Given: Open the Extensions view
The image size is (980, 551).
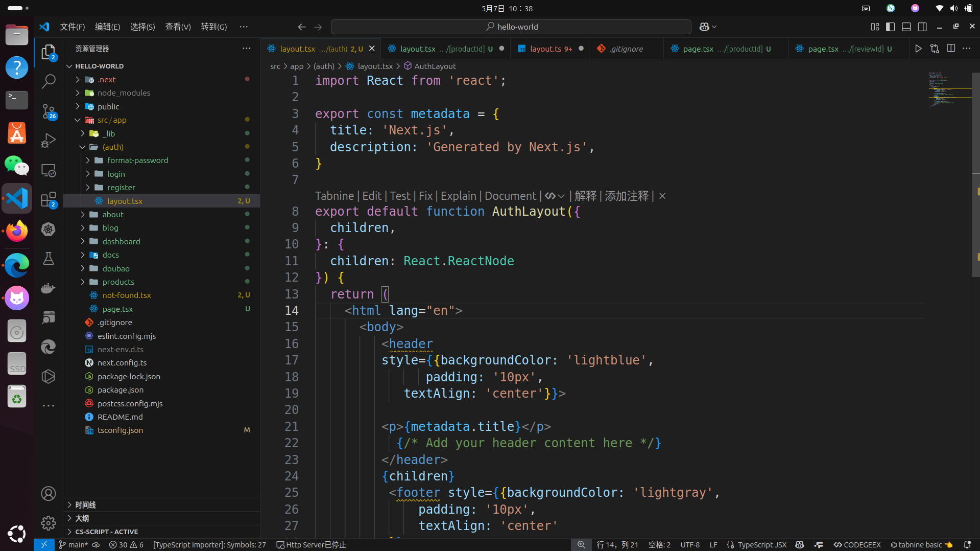Looking at the screenshot, I should click(x=49, y=199).
